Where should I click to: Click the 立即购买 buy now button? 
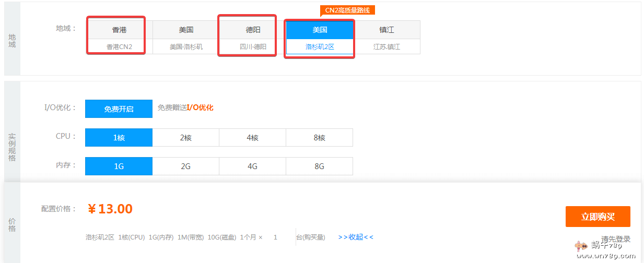point(598,217)
